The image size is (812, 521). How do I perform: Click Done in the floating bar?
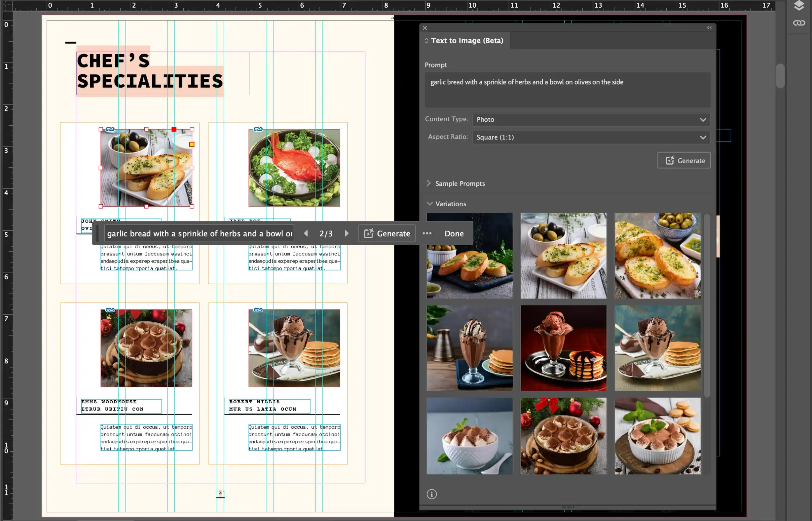pos(454,233)
